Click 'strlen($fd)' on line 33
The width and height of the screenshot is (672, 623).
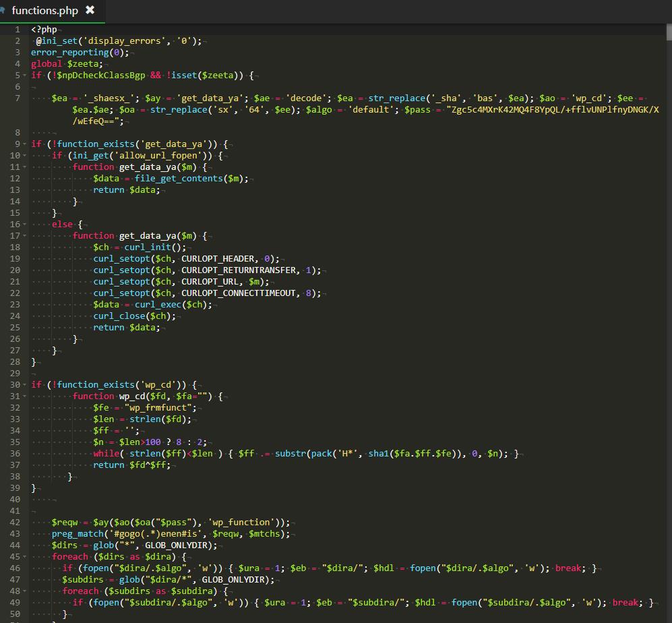click(158, 419)
